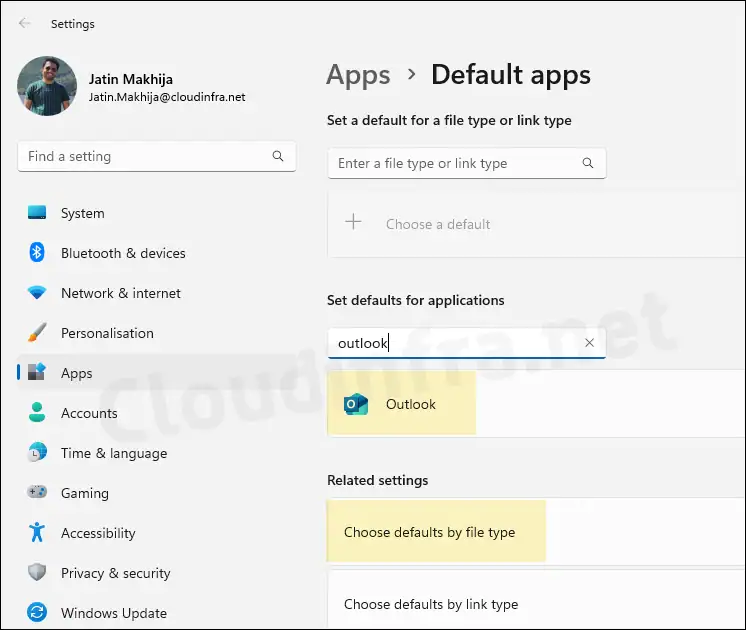
Task: Open Windows Update settings
Action: 157,613
